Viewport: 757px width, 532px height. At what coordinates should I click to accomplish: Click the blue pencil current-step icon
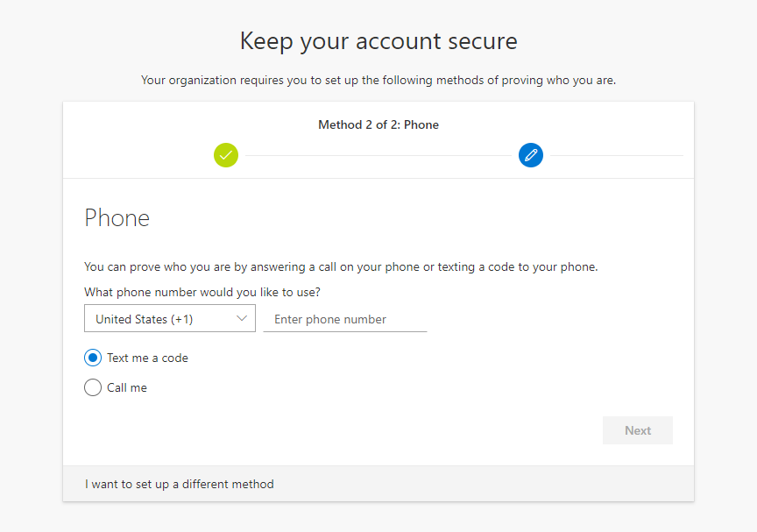[531, 155]
